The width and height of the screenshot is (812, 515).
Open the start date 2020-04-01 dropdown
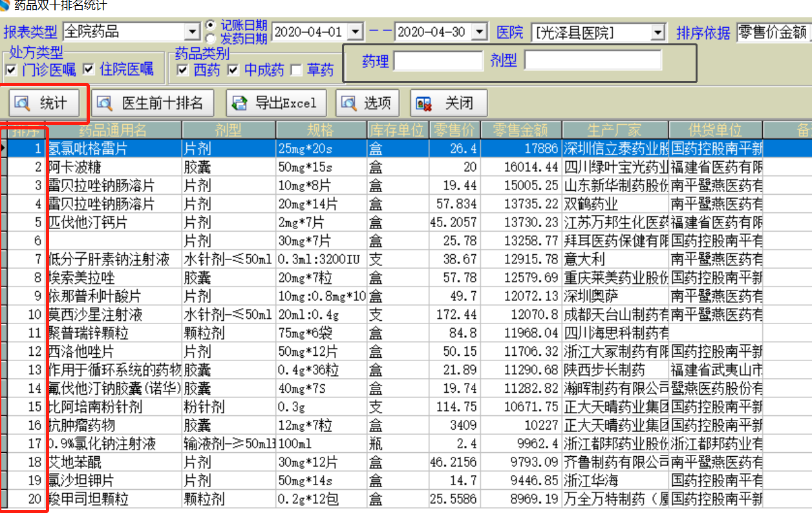click(356, 32)
